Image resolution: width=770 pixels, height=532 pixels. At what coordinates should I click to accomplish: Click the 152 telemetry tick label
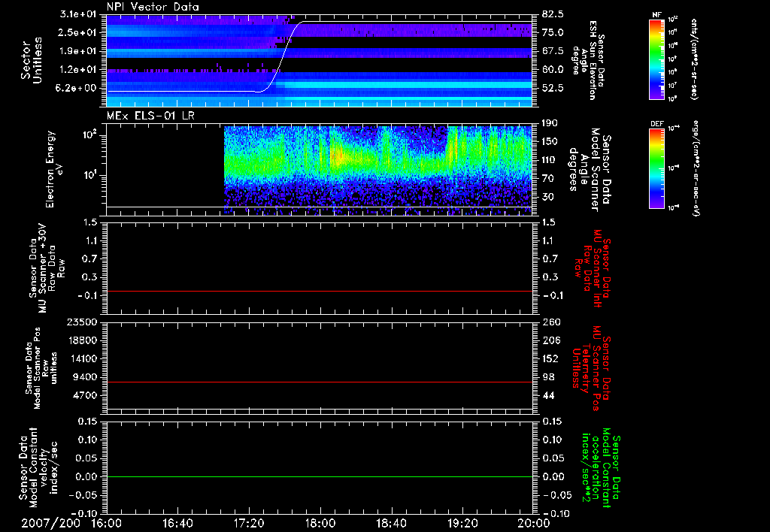click(551, 358)
